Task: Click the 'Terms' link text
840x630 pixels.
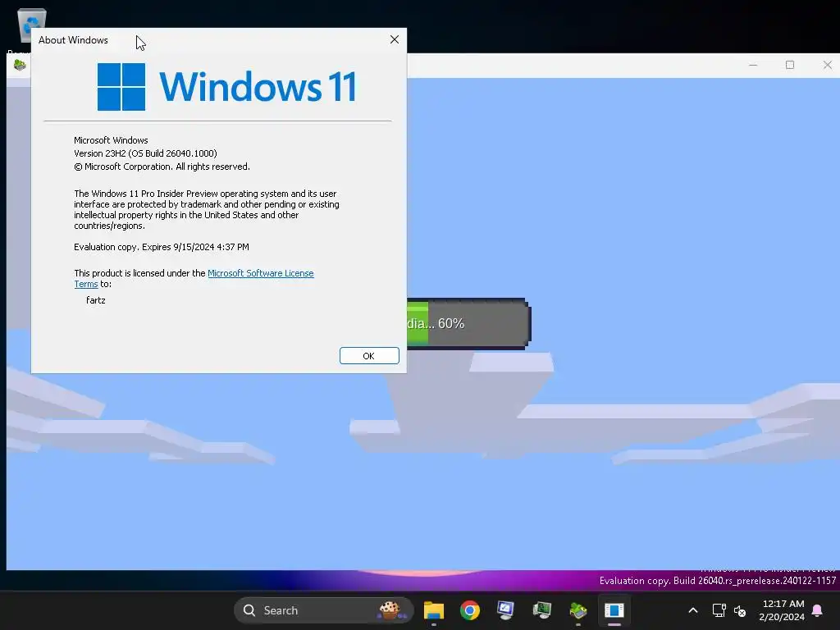Action: 85,284
